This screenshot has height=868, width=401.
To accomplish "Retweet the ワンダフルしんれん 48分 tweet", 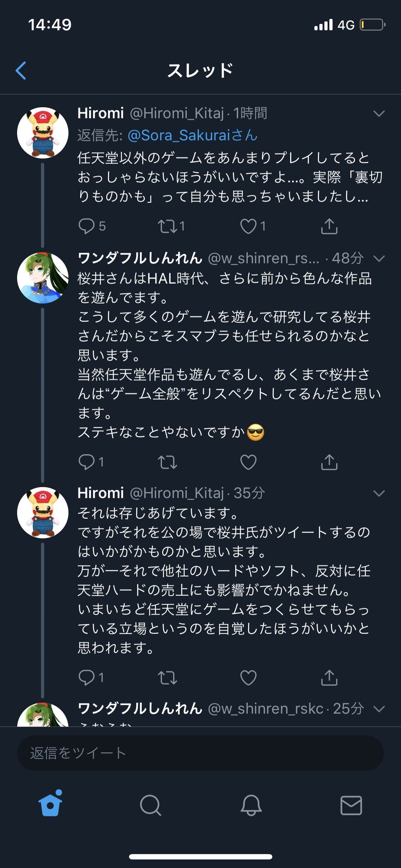I will [x=168, y=462].
